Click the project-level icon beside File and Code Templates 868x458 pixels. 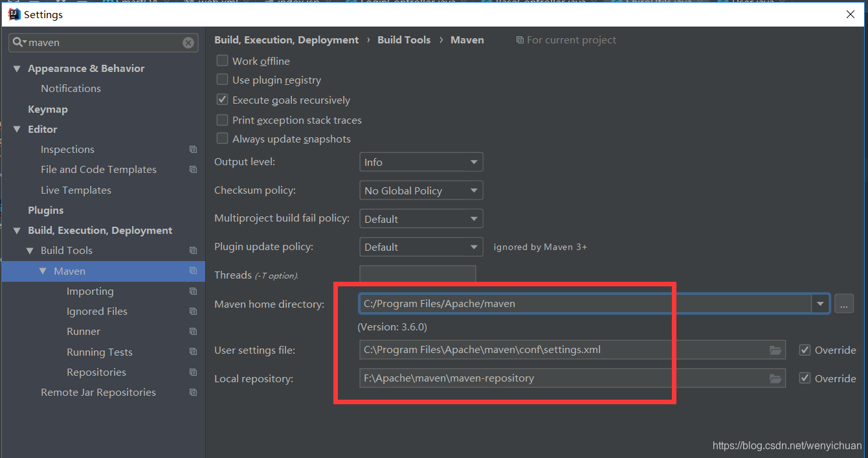pos(193,170)
